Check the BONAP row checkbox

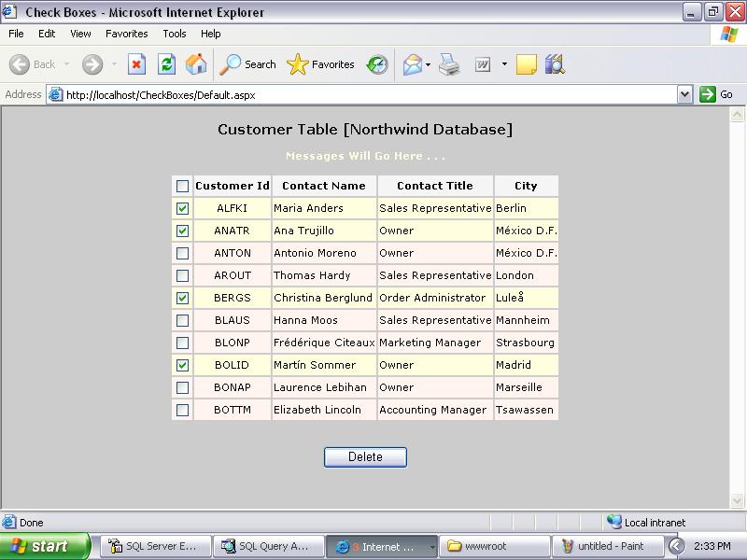click(x=182, y=387)
